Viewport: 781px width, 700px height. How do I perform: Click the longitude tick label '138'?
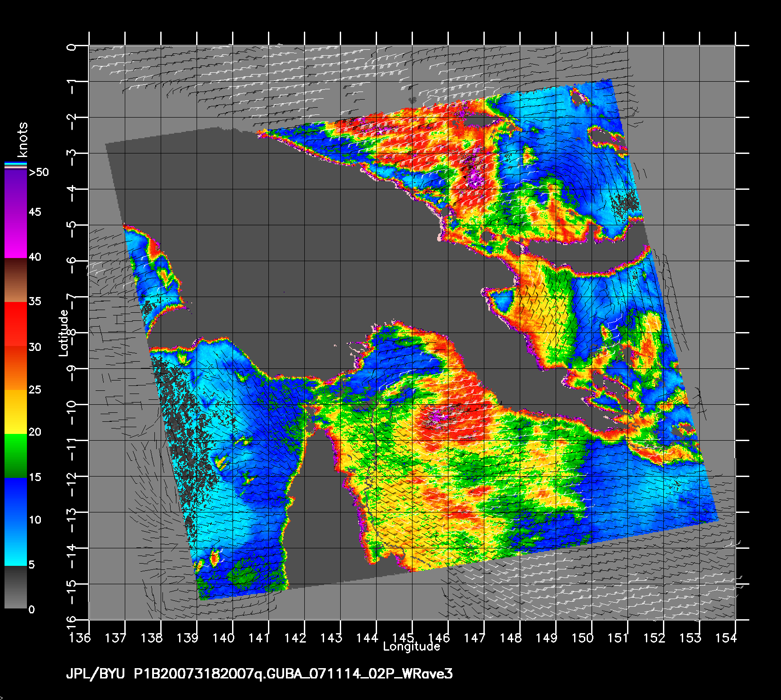(151, 637)
